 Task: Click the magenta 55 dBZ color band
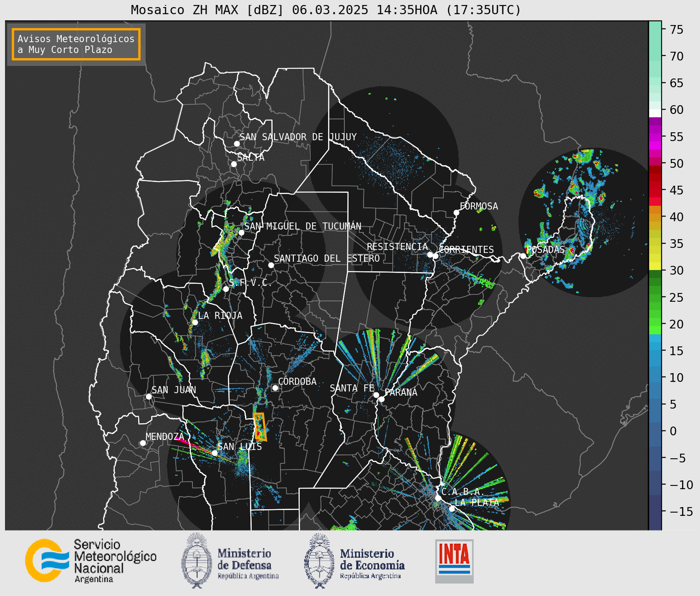pos(655,137)
